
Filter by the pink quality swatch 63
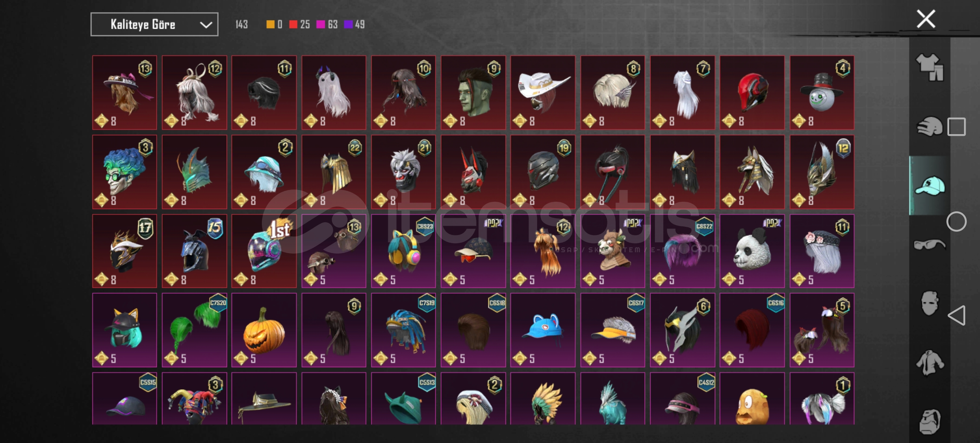[327, 24]
